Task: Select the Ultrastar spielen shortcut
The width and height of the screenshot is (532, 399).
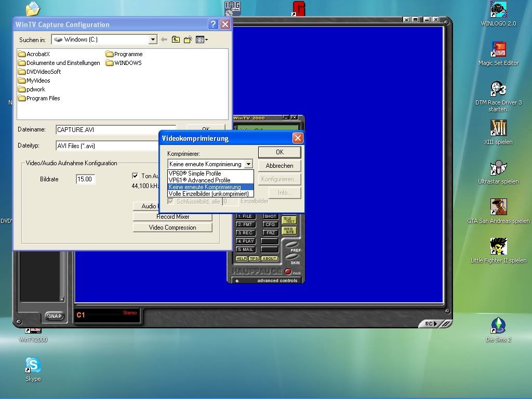Action: click(x=498, y=172)
